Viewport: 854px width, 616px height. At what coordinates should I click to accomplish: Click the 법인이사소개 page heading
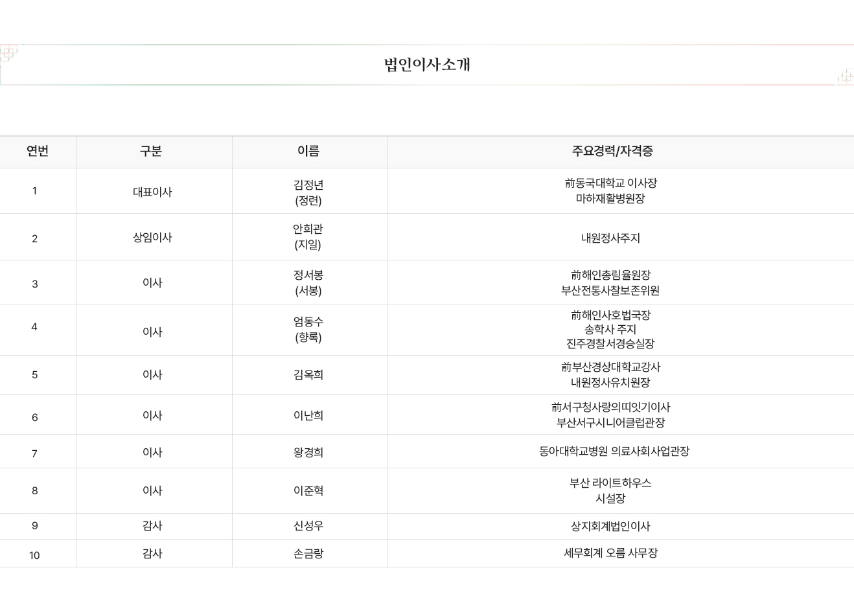pyautogui.click(x=427, y=65)
